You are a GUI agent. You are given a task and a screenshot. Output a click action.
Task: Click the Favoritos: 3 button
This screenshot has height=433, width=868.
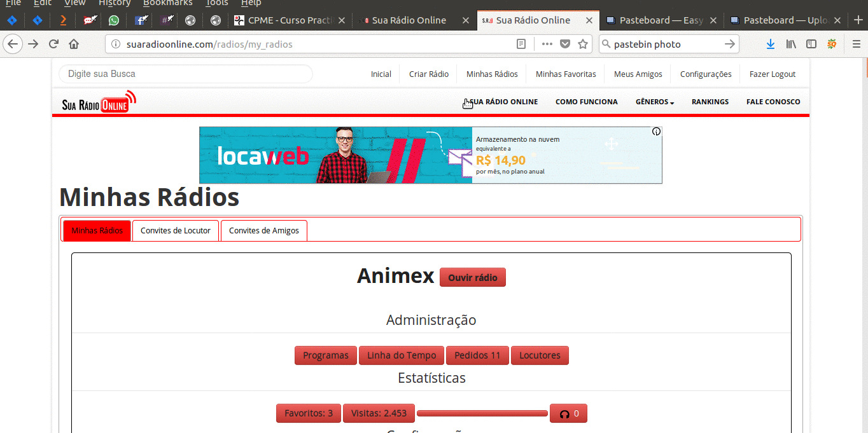coord(309,413)
